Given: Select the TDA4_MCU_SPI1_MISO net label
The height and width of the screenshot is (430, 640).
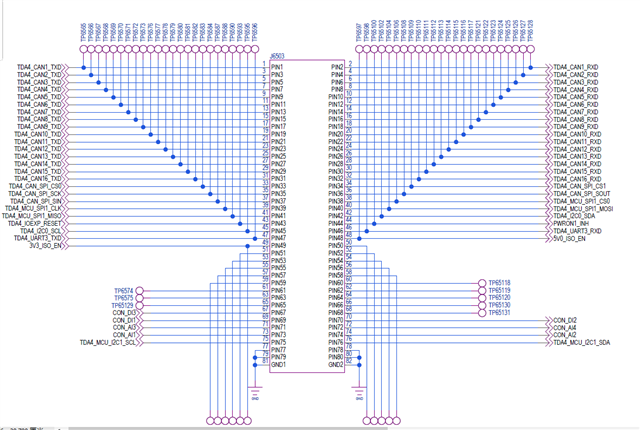Looking at the screenshot, I should pos(32,216).
